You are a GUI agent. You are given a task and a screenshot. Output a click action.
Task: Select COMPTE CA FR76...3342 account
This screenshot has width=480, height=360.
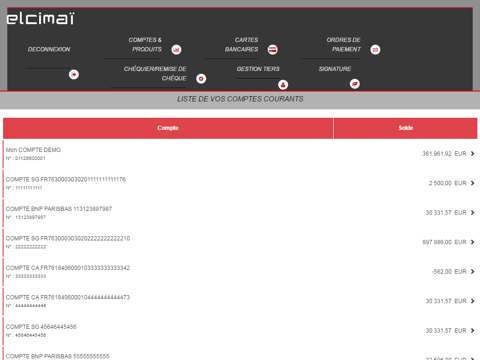pyautogui.click(x=68, y=268)
